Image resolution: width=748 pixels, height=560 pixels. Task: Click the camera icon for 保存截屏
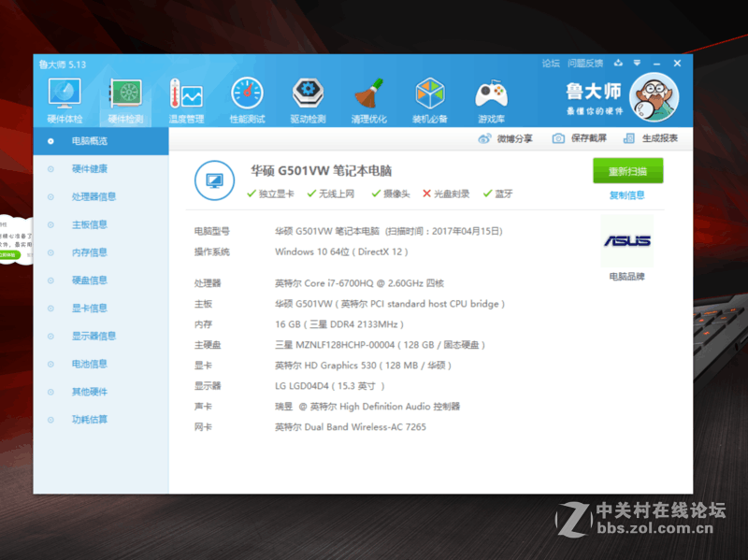[558, 138]
